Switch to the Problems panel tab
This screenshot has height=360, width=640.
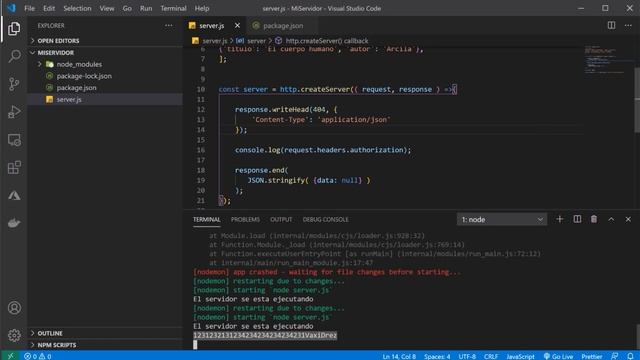coord(245,219)
